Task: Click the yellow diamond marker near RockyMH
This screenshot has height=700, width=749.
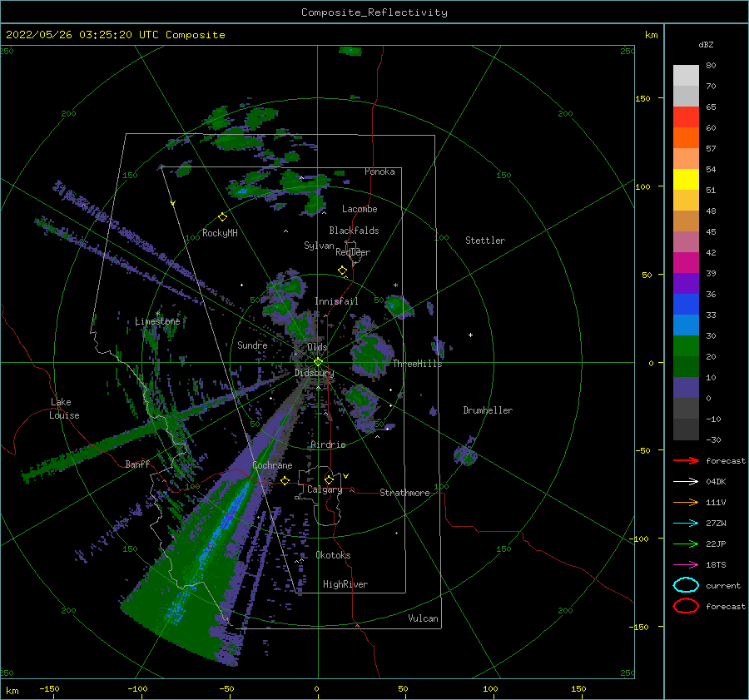Action: 222,217
